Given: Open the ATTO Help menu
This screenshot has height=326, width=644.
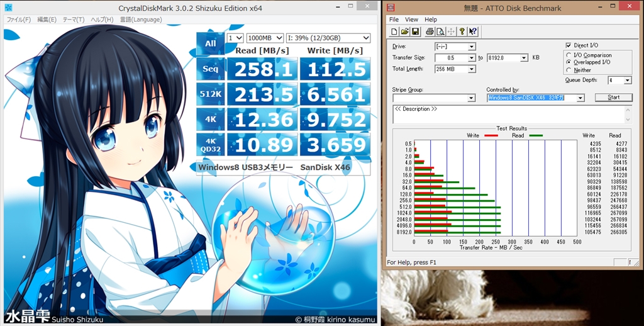Looking at the screenshot, I should (x=431, y=20).
